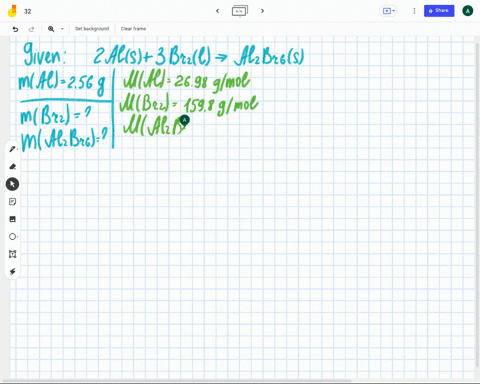Select the Laser pointer tool
The width and height of the screenshot is (480, 384).
(12, 272)
